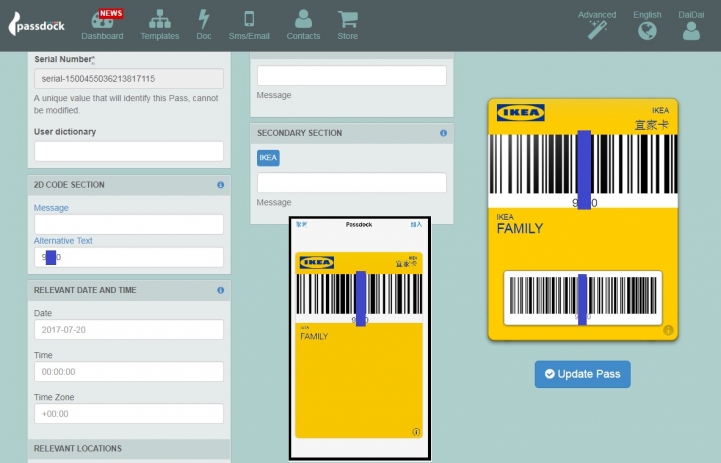Focus the top message input above Secondary Section
The height and width of the screenshot is (463, 721).
coord(352,75)
